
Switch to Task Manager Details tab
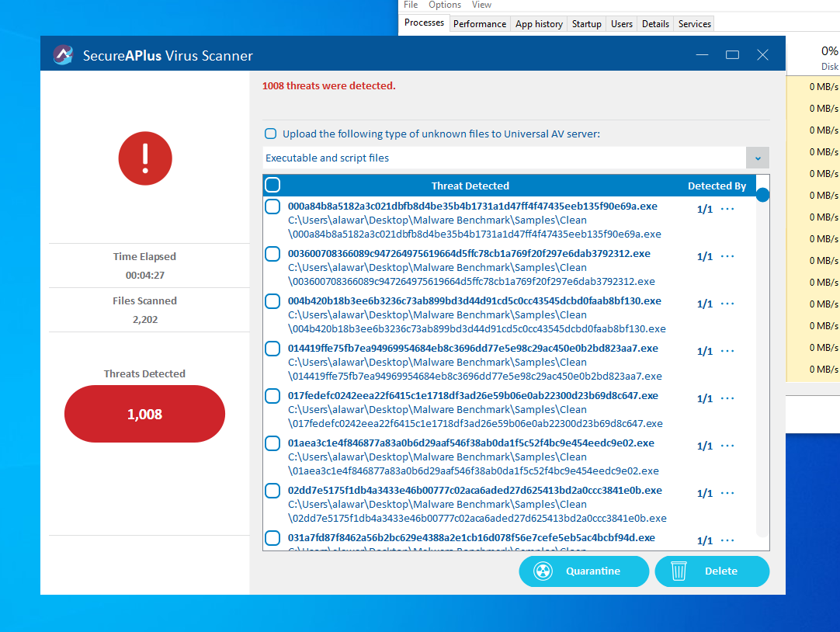(656, 24)
